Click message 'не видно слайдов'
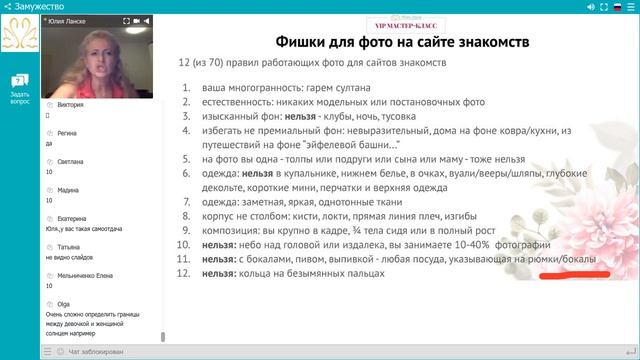Viewport: 640px width, 360px height. (69, 258)
